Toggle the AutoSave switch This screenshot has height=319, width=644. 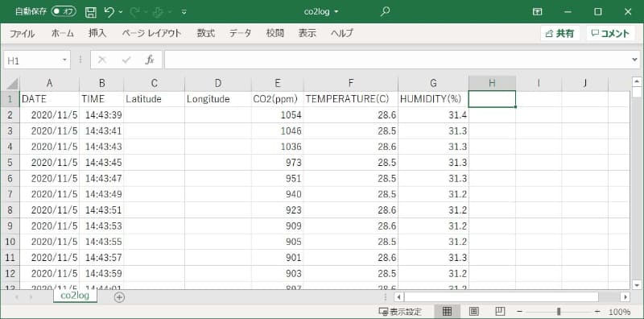64,11
